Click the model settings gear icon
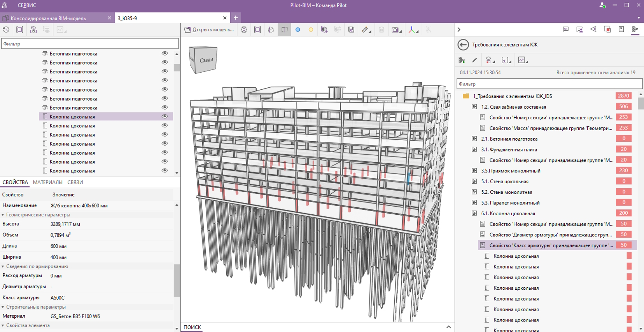Viewport: 644px width, 332px height. tap(244, 30)
